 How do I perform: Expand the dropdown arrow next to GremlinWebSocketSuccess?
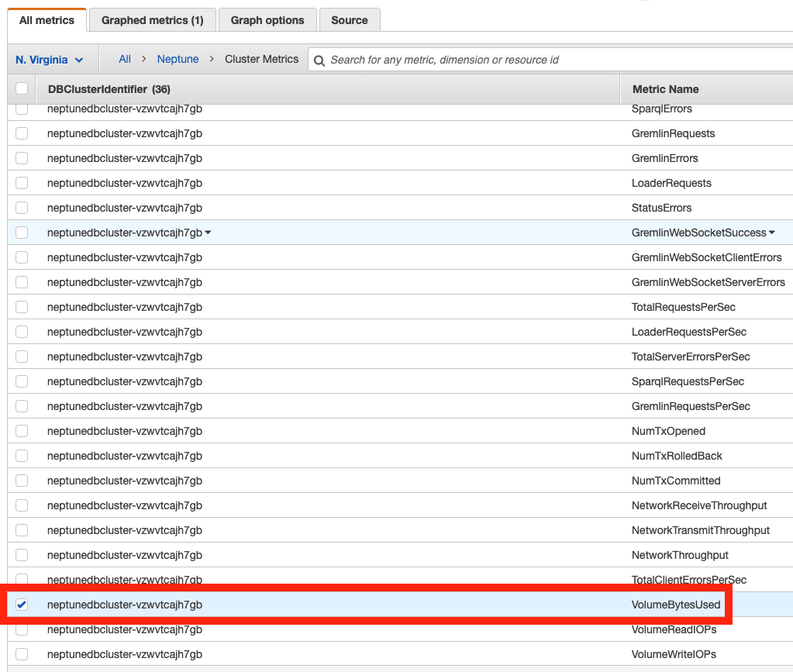point(772,233)
